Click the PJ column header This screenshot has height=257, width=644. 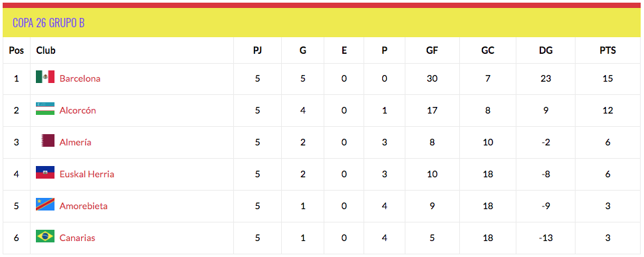pyautogui.click(x=257, y=50)
